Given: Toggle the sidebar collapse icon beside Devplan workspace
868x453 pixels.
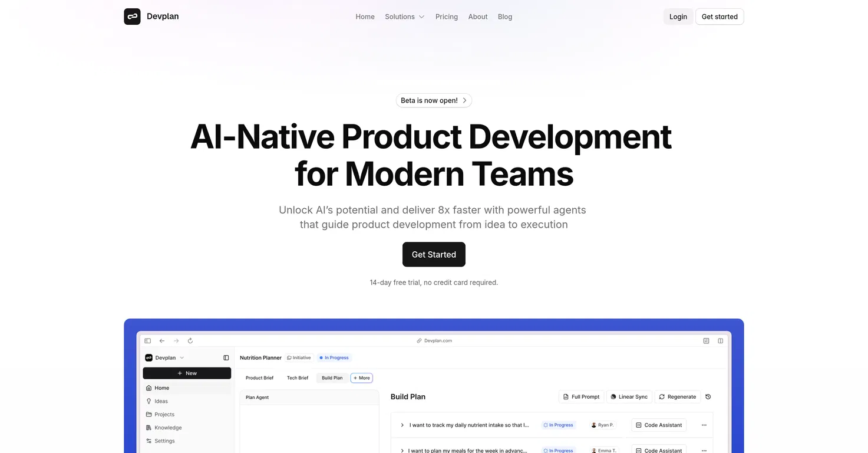Looking at the screenshot, I should click(x=226, y=357).
